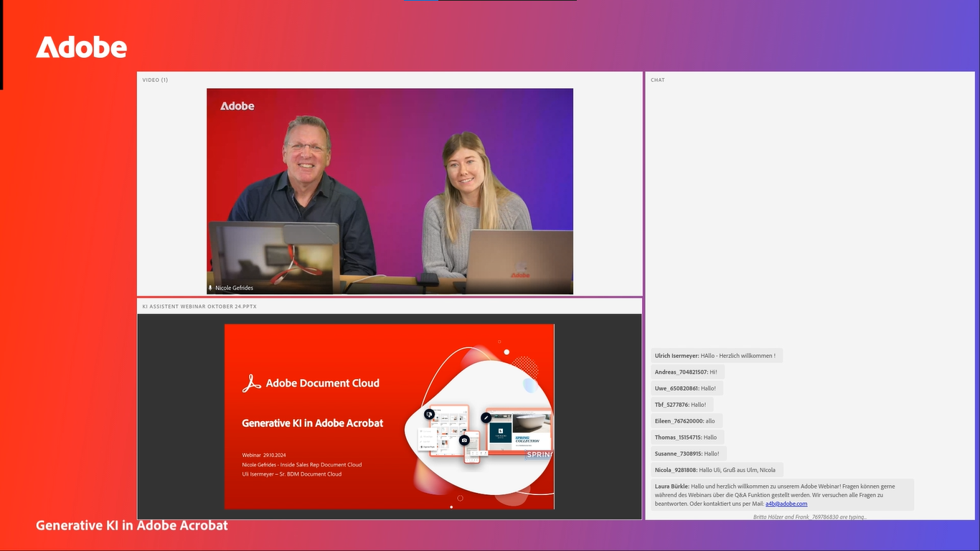The height and width of the screenshot is (551, 980).
Task: Click the Adobe logo in the top-left corner
Action: [81, 47]
